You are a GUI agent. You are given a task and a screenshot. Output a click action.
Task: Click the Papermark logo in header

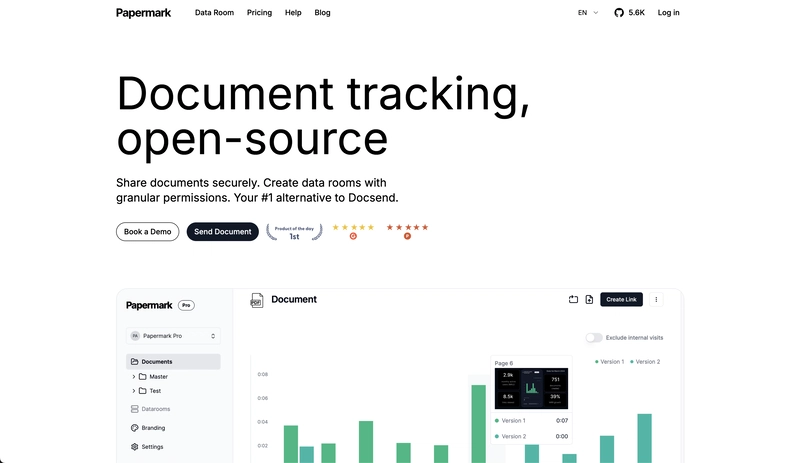pos(143,13)
